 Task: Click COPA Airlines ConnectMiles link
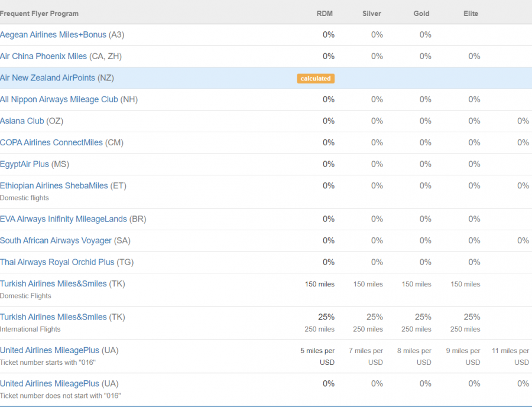coord(51,143)
